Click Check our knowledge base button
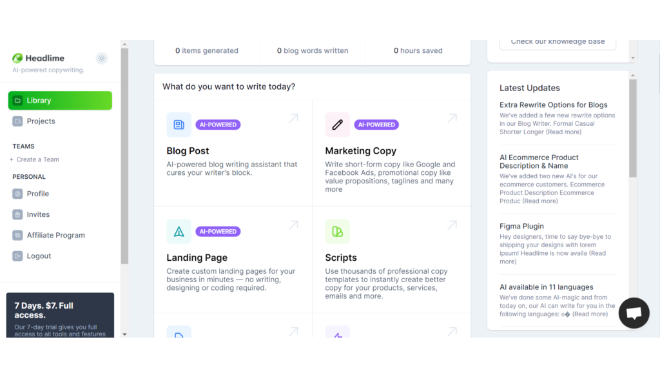The image size is (660, 377). coord(558,44)
